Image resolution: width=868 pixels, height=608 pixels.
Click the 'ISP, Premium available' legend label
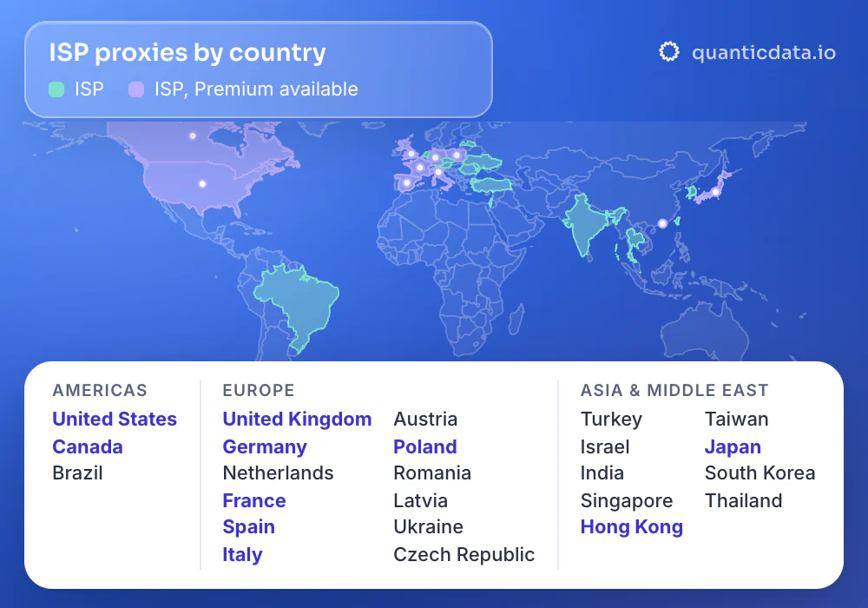point(256,89)
